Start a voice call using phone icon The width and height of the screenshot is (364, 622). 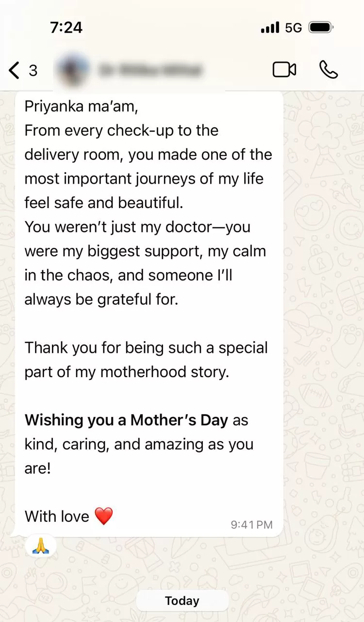click(x=329, y=70)
